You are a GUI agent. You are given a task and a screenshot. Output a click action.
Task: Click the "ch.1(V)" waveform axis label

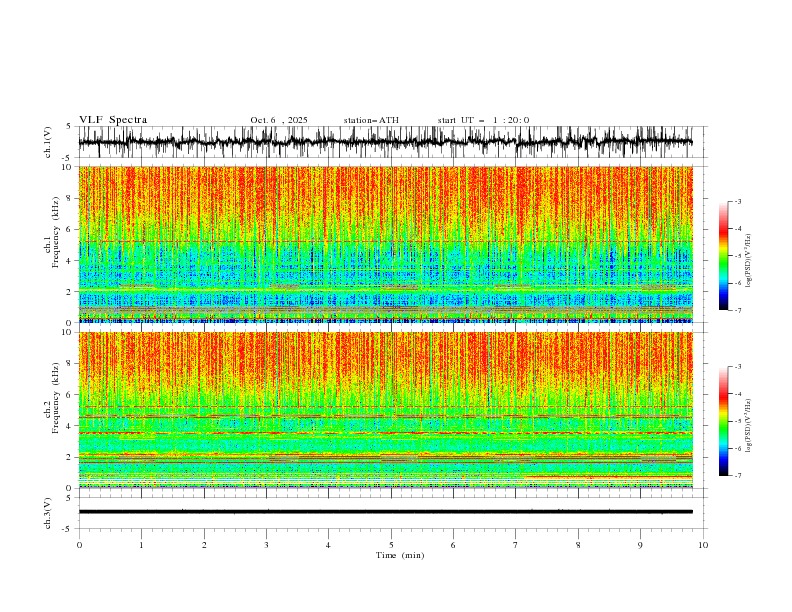[x=48, y=142]
